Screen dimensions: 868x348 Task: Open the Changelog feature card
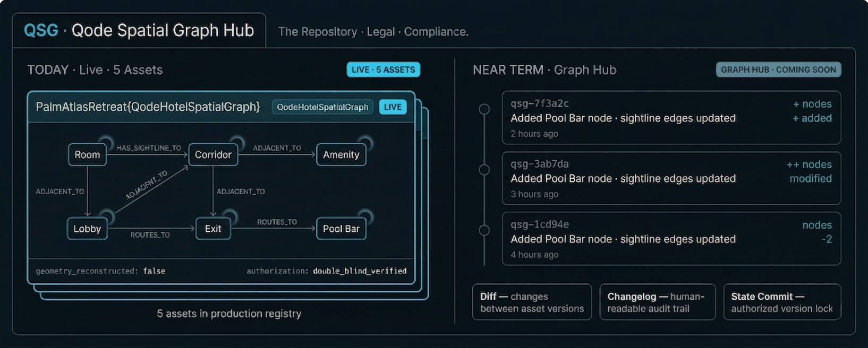(658, 302)
